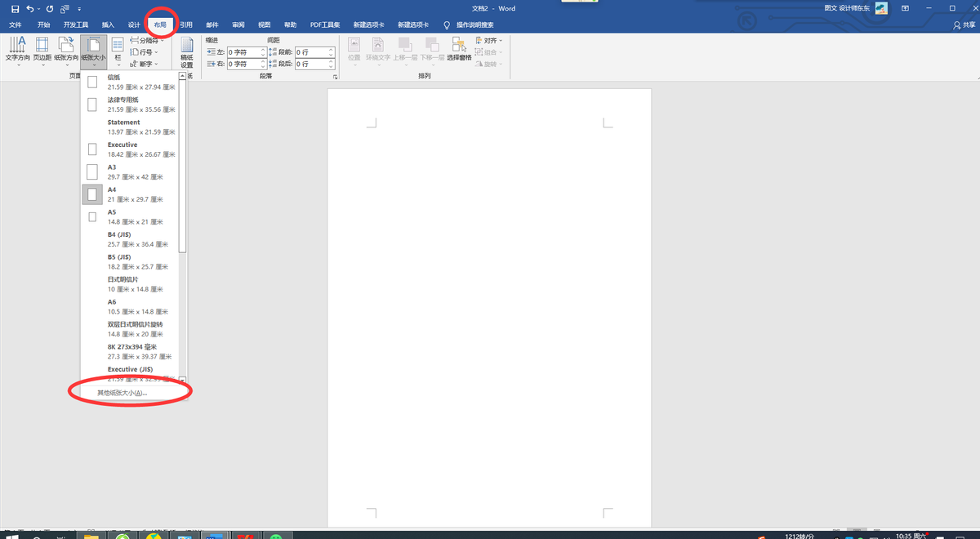The image size is (980, 539).
Task: Click the 段后 spacing input field
Action: pos(314,64)
